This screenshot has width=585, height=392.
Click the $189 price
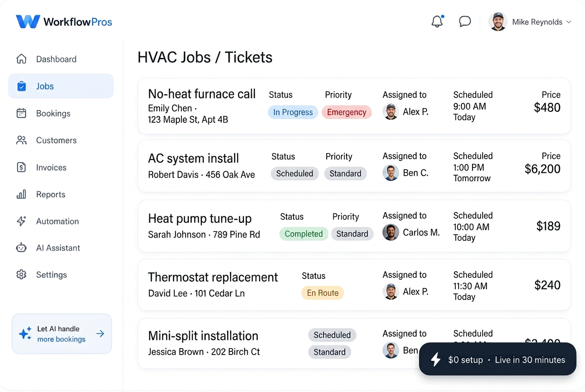coord(548,226)
